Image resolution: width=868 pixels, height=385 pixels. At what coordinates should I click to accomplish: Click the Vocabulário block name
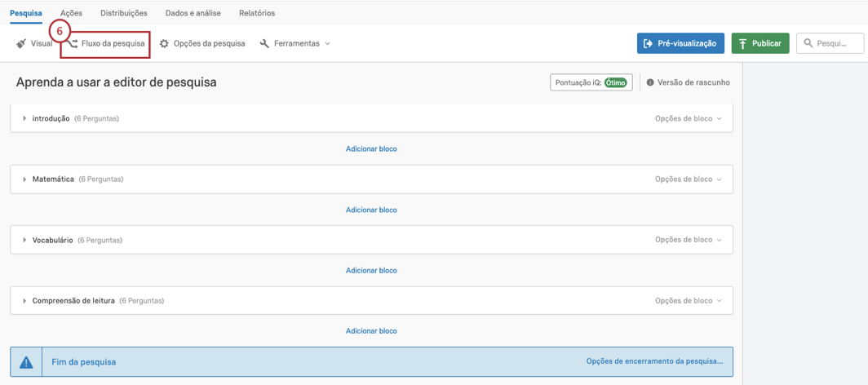pos(52,240)
